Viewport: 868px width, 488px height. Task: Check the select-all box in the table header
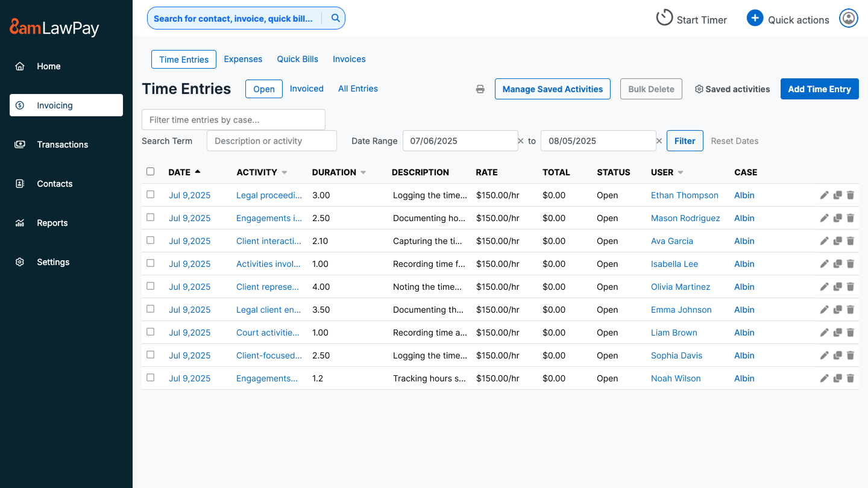(x=150, y=171)
